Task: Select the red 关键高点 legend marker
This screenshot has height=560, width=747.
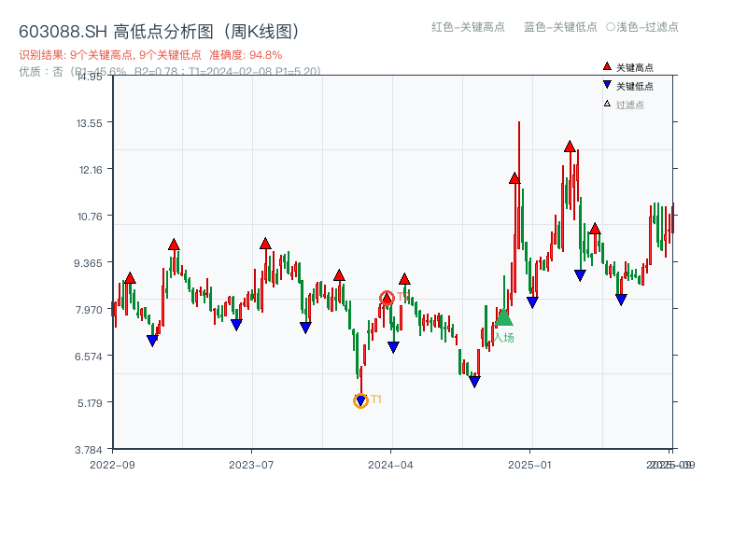Action: point(605,66)
